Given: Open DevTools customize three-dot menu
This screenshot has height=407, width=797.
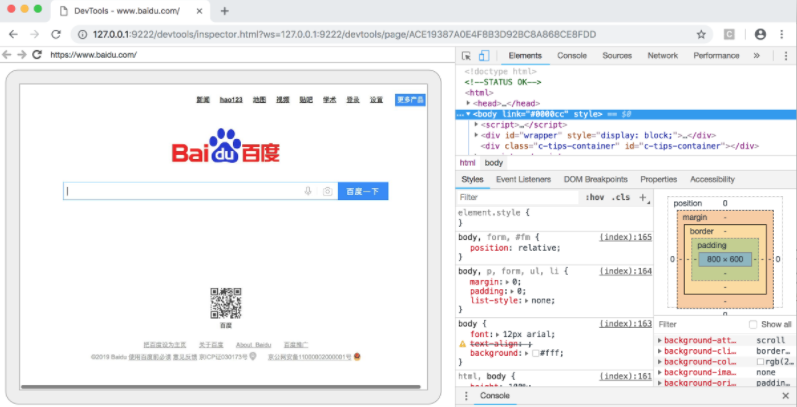Looking at the screenshot, I should coord(787,56).
